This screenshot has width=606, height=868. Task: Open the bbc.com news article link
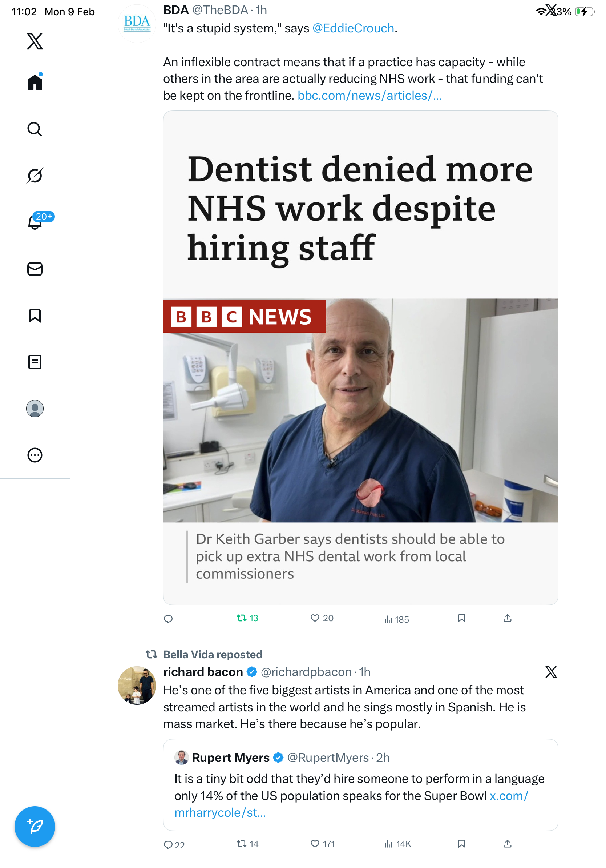[369, 96]
